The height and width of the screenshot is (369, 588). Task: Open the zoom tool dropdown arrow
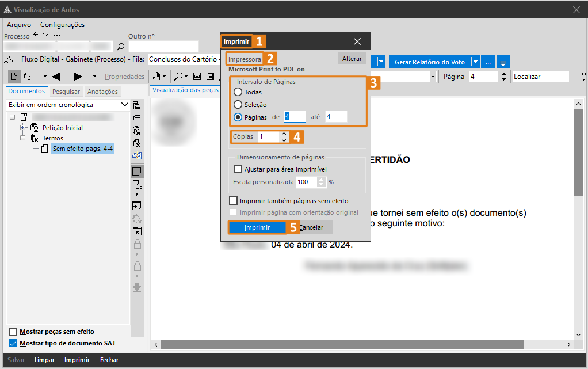point(186,77)
